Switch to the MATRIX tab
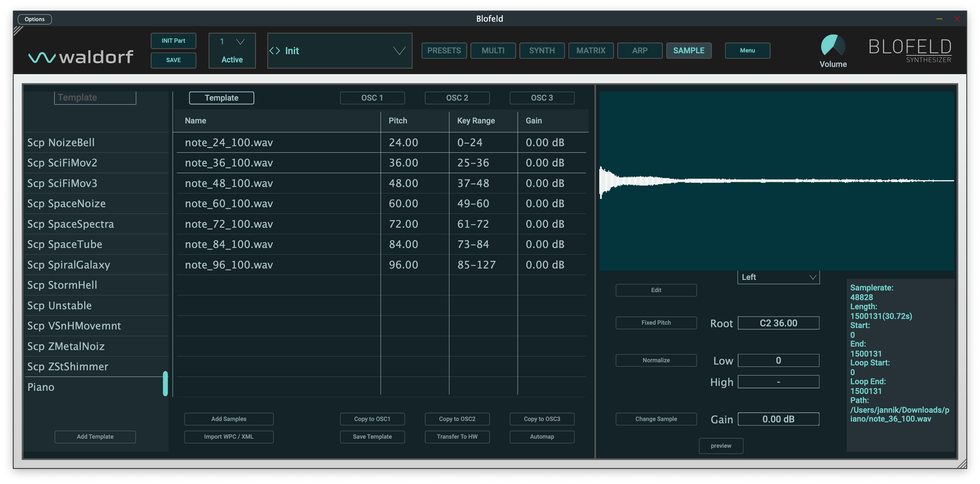This screenshot has width=980, height=484. coord(591,50)
